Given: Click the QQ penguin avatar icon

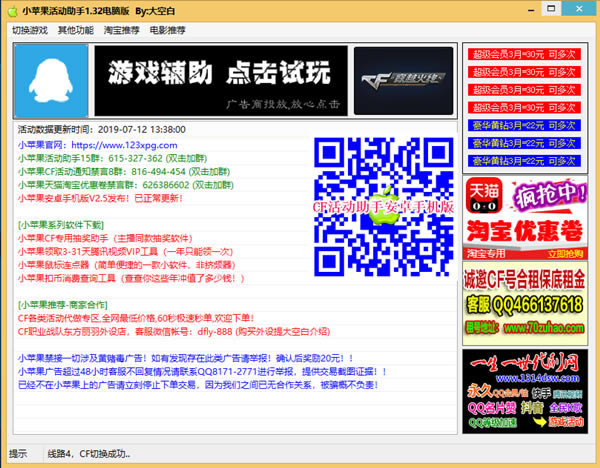Looking at the screenshot, I should click(51, 81).
